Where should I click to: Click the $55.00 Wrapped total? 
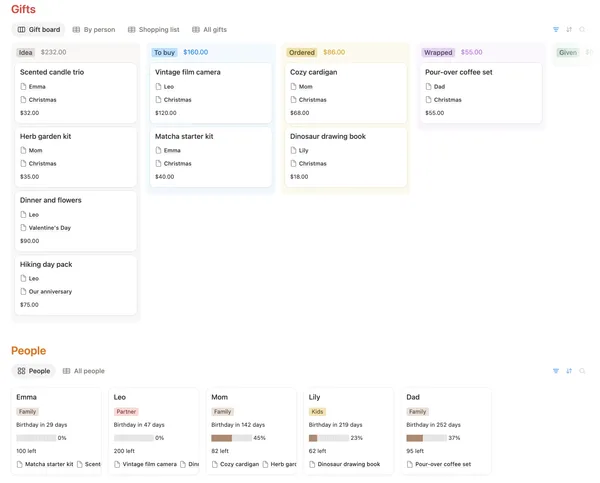471,52
